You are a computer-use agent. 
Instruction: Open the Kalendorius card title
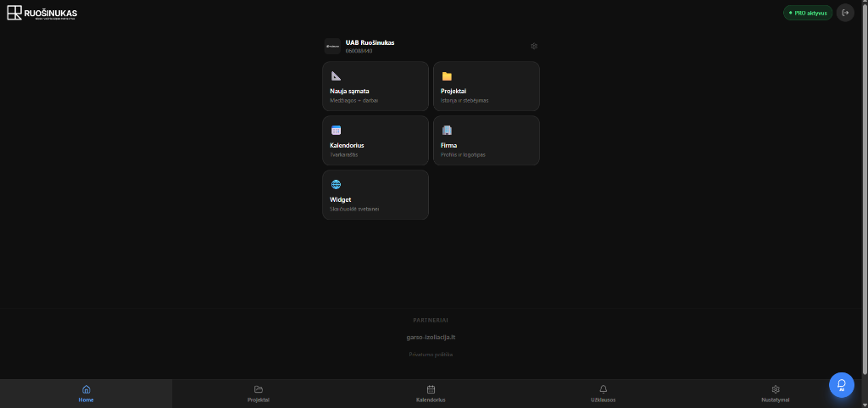tap(347, 145)
